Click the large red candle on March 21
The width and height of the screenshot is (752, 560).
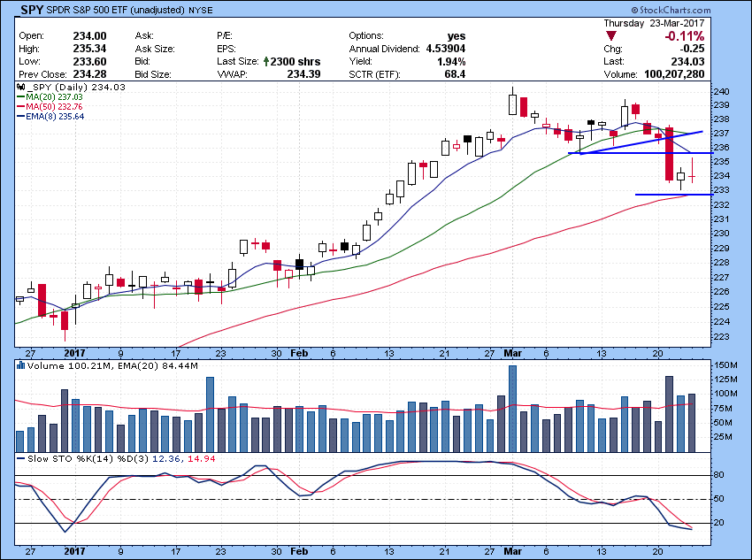tap(670, 154)
